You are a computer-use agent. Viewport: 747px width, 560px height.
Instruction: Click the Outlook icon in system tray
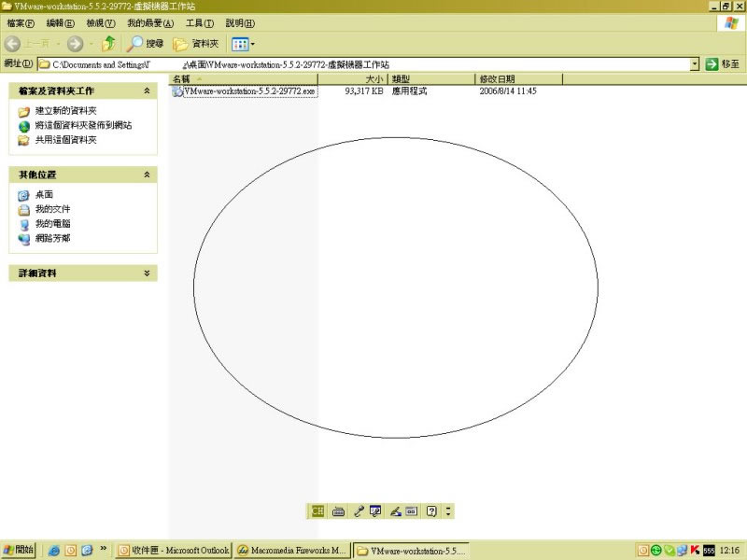(x=643, y=551)
